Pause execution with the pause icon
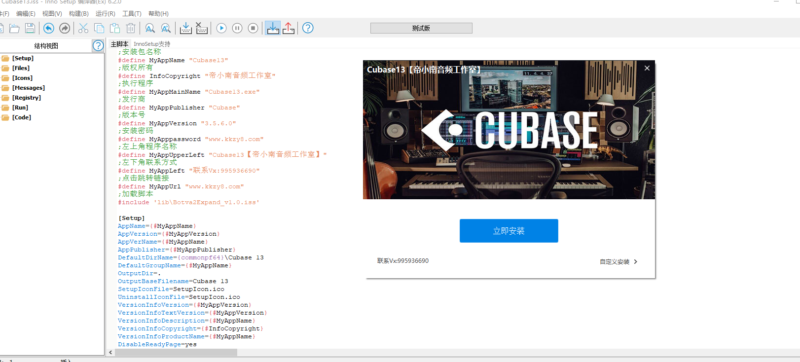 coord(237,28)
